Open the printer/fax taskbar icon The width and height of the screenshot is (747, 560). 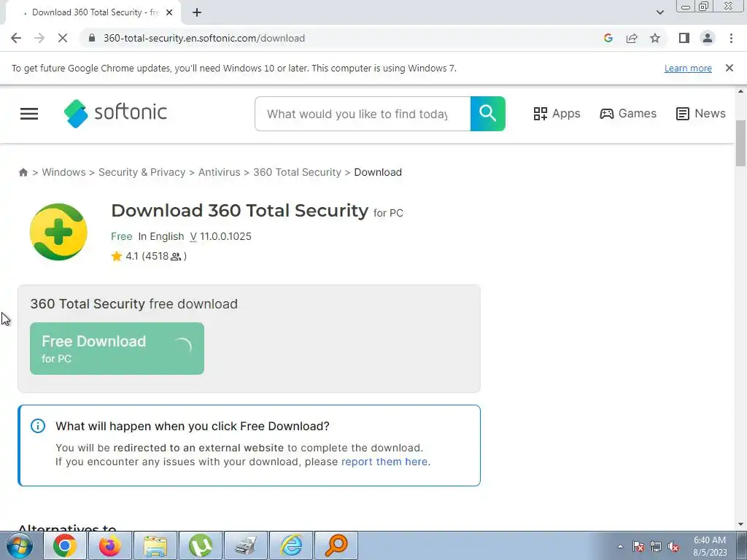tap(246, 545)
